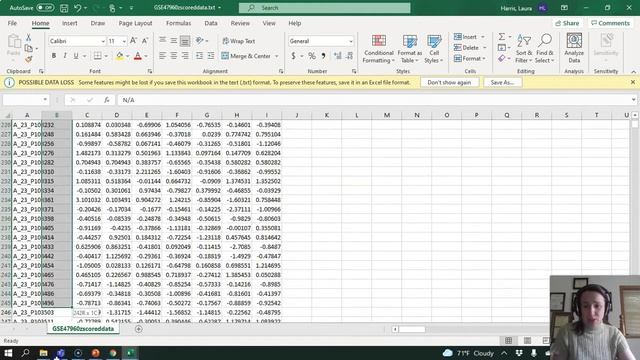Screen dimensions: 640x360
Task: Click the Search box in title bar
Action: (x=324, y=8)
